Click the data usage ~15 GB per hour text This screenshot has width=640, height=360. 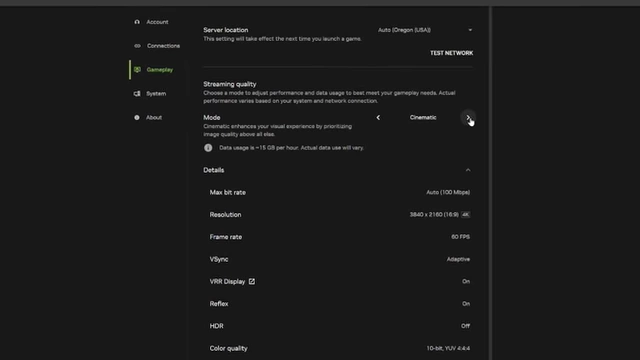[x=291, y=148]
